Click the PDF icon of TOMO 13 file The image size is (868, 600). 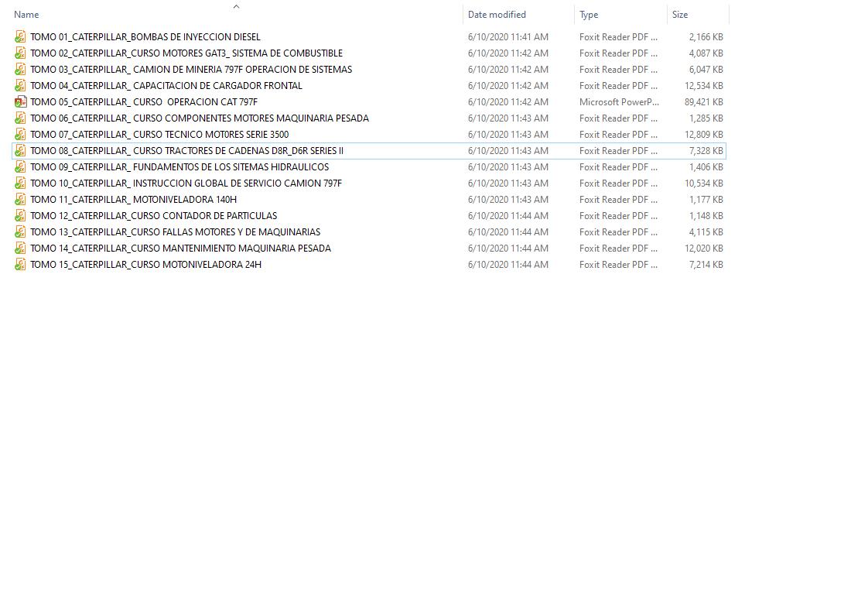pos(20,232)
